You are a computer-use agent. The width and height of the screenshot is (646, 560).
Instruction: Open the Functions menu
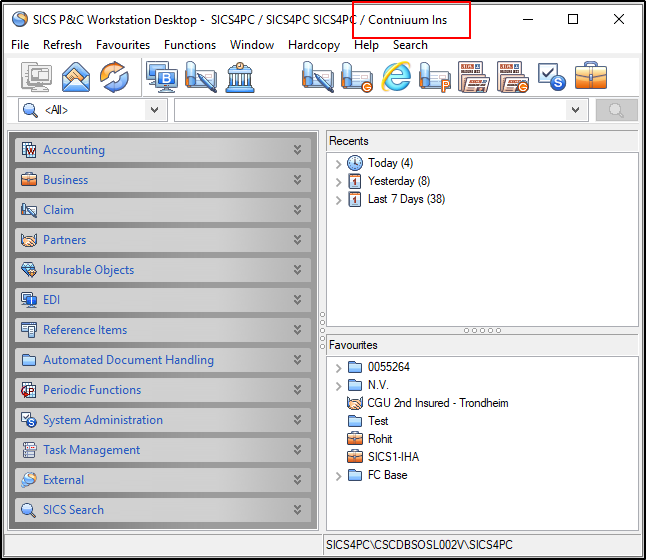[189, 45]
